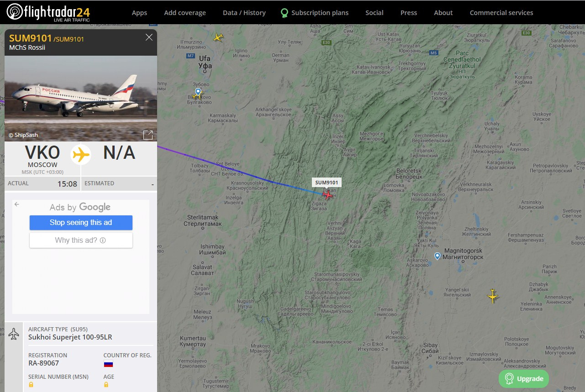Click the SUM9101 flight label on map

pyautogui.click(x=327, y=183)
